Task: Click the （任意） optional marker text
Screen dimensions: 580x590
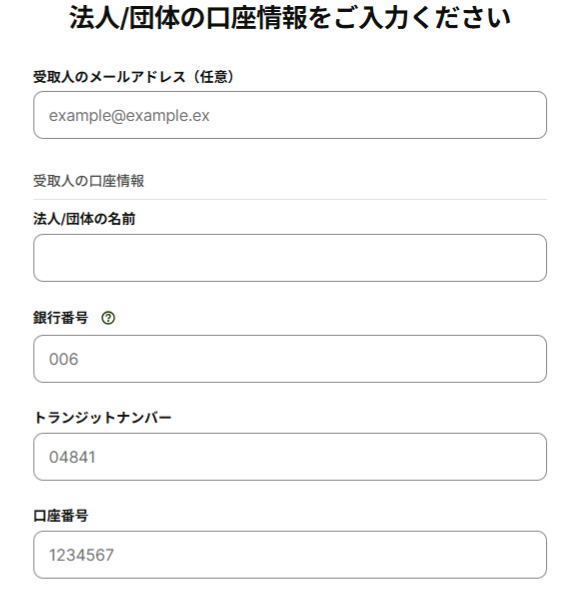Action: [213, 77]
